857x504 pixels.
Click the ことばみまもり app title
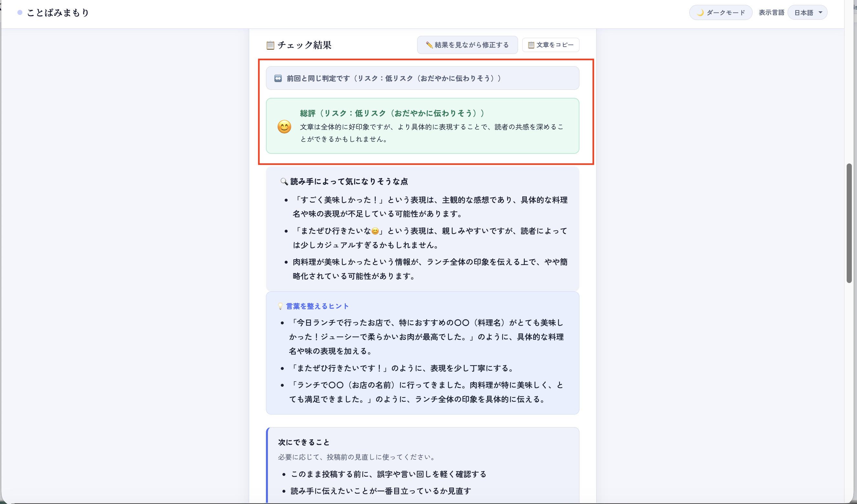pyautogui.click(x=58, y=13)
